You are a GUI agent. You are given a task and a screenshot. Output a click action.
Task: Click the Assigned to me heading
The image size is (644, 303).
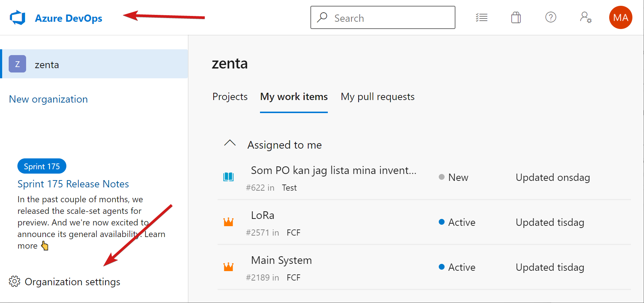[285, 145]
